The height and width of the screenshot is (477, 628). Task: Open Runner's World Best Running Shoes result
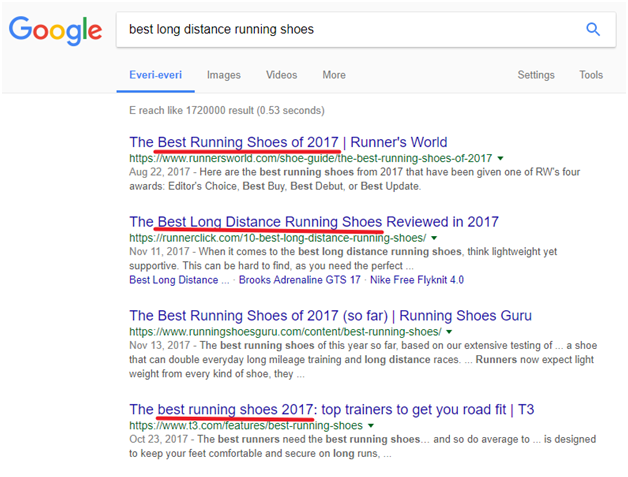288,142
